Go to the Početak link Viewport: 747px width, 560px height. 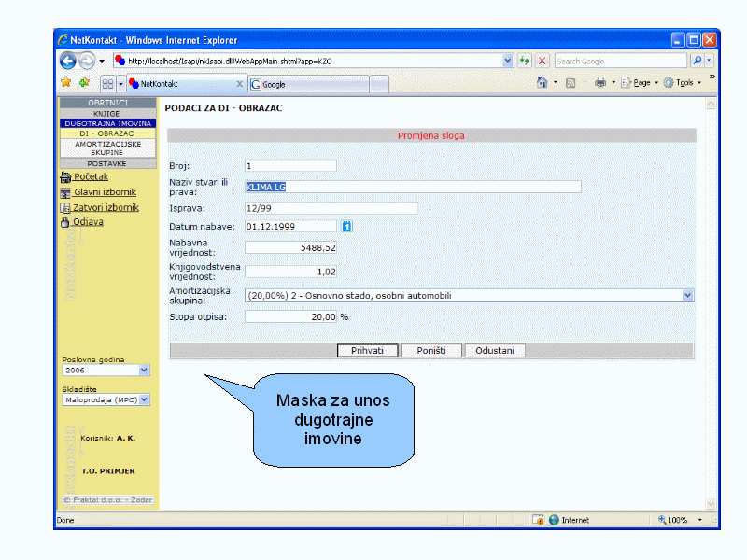(x=91, y=176)
